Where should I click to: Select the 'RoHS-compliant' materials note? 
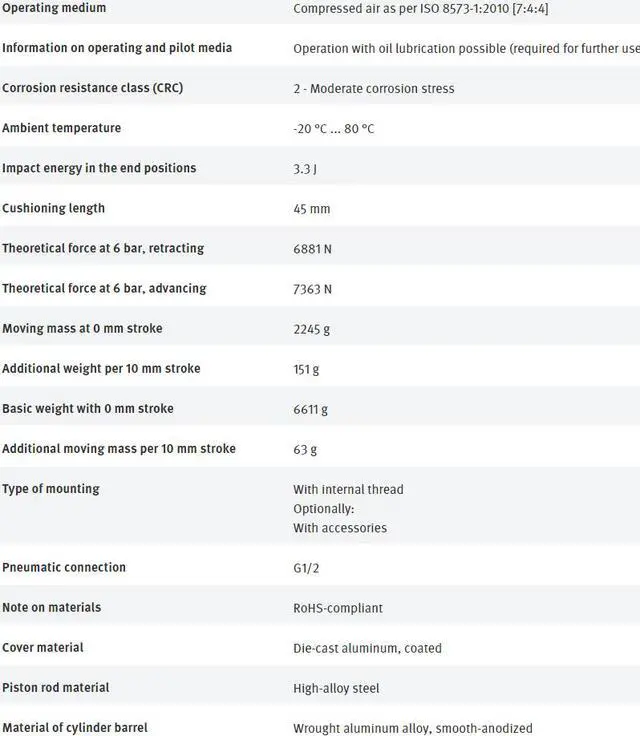337,608
